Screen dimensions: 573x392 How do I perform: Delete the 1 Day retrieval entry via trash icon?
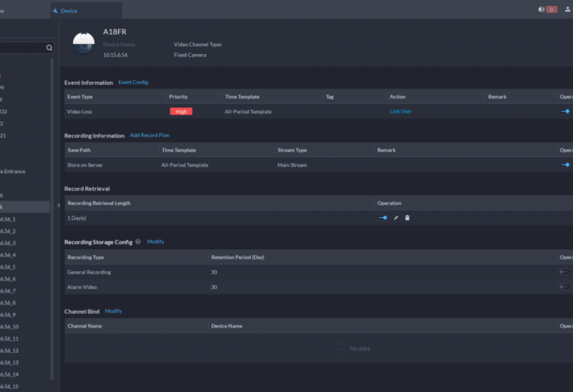[407, 218]
